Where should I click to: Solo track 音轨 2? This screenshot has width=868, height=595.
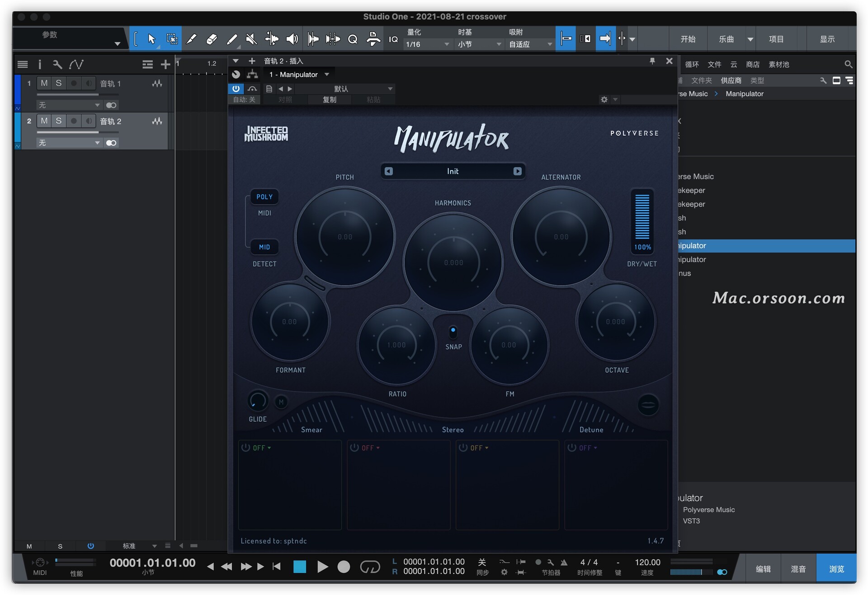58,121
